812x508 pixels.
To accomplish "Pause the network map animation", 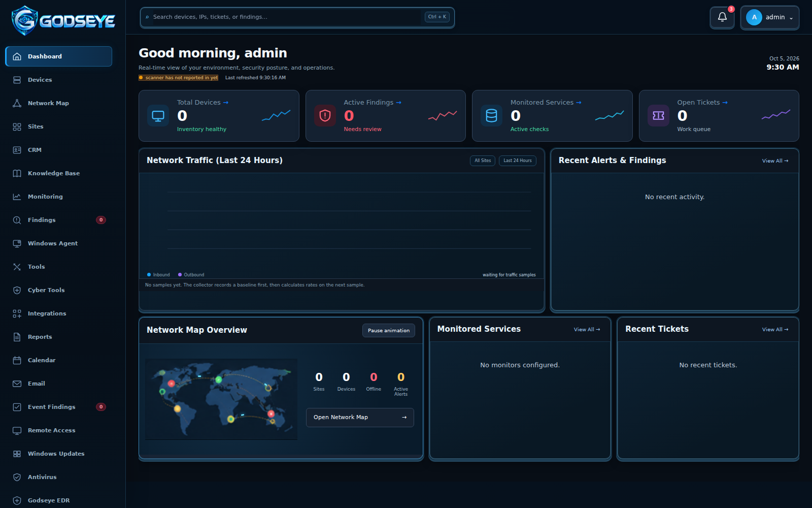I will [389, 330].
